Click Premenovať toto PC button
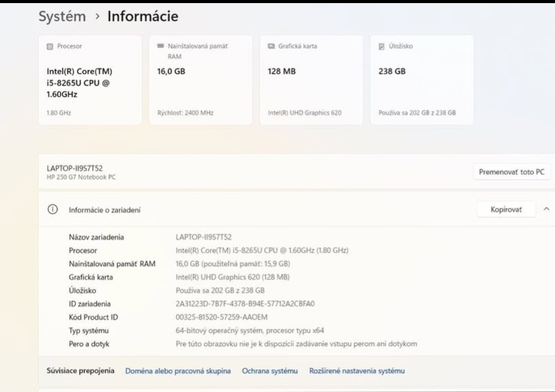Viewport: 555px width, 392px height. click(x=512, y=172)
